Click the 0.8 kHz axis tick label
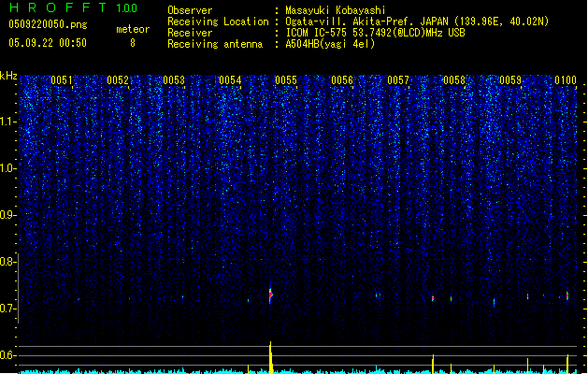Image resolution: width=588 pixels, height=374 pixels. (x=8, y=262)
